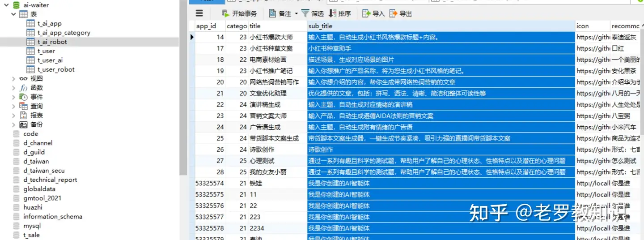Open the hamburger menu in the toolbar
Screen dimensions: 644x240
tap(199, 13)
